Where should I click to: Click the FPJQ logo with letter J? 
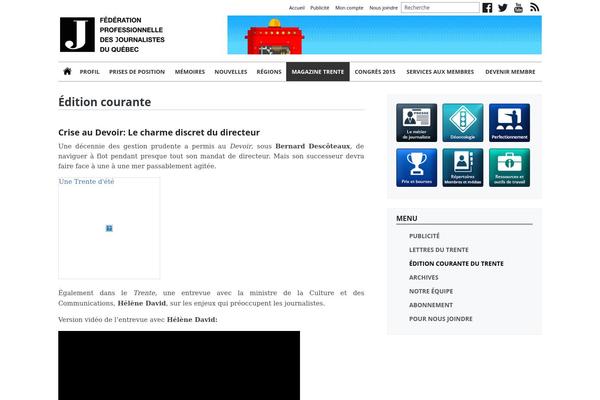point(77,34)
